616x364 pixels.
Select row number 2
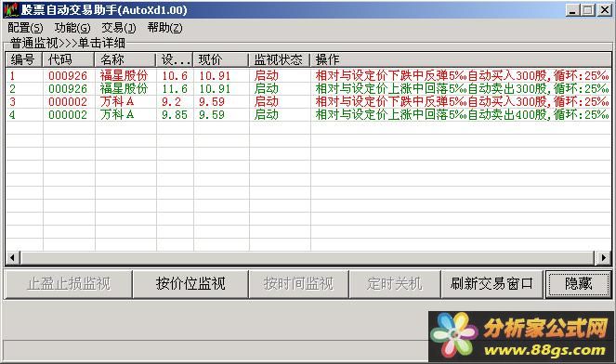pos(13,89)
